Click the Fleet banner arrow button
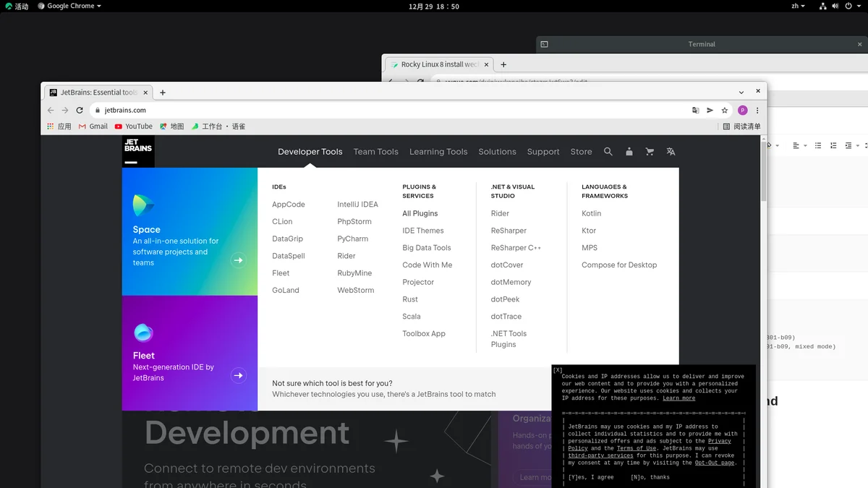This screenshot has width=868, height=488. pos(238,376)
